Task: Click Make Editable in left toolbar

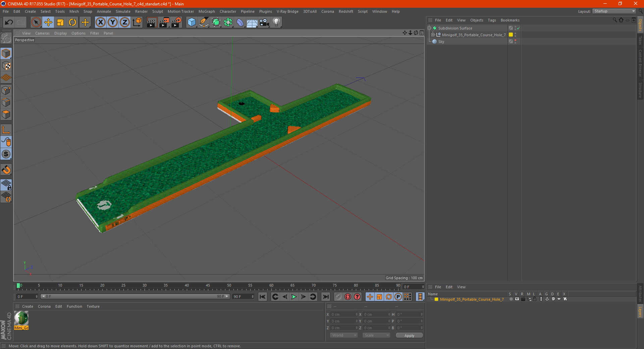Action: tap(6, 38)
